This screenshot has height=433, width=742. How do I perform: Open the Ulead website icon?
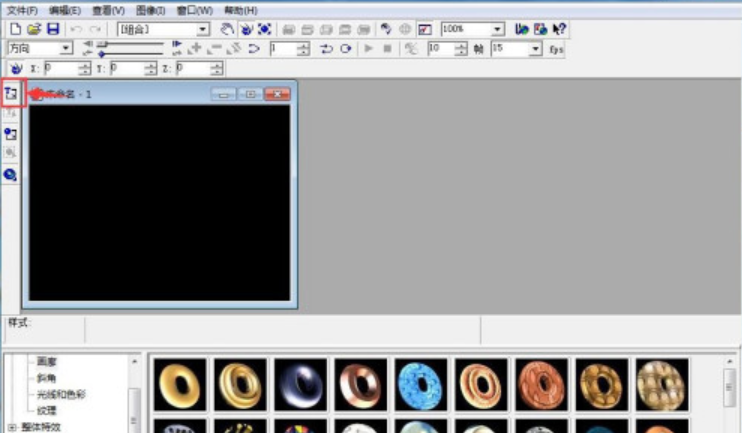[522, 29]
